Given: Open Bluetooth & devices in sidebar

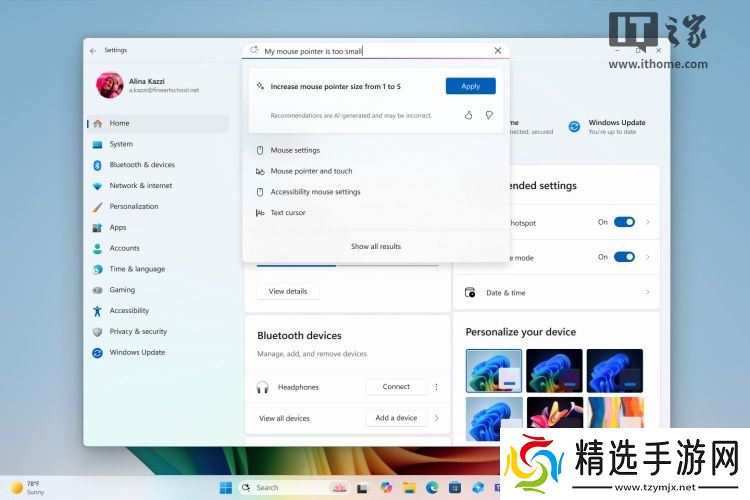Looking at the screenshot, I should click(141, 165).
